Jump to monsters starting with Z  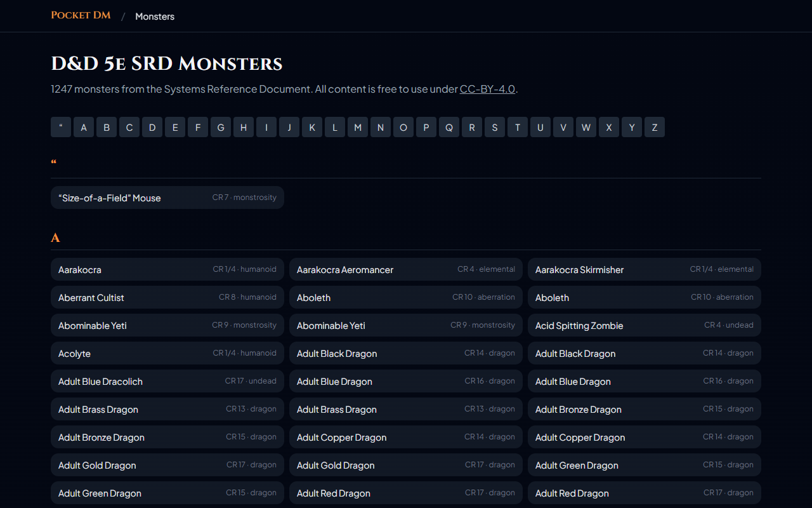[x=654, y=127]
